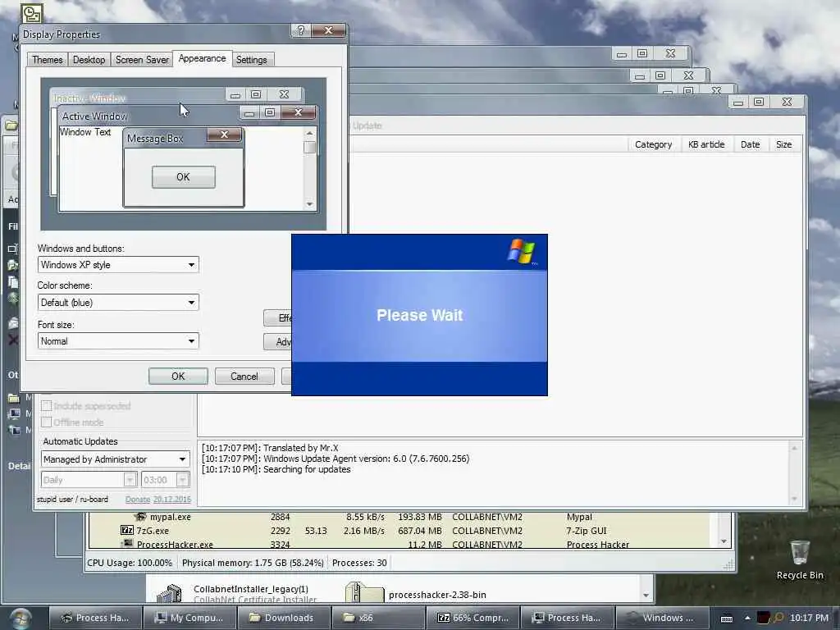Click the 10:17 PM clock
The image size is (840, 630).
pyautogui.click(x=809, y=618)
